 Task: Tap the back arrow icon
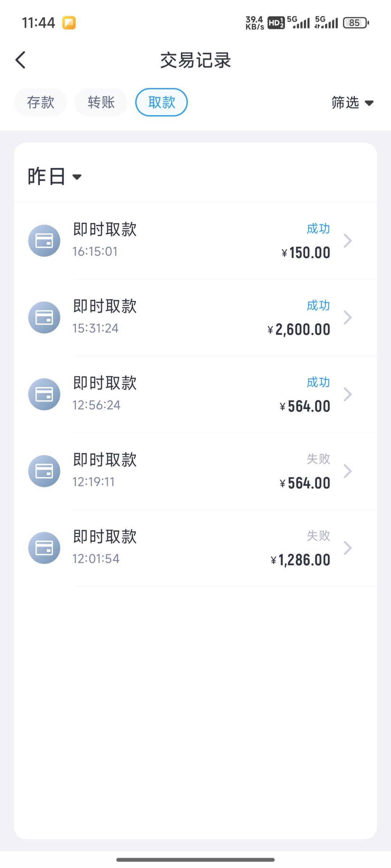[21, 60]
